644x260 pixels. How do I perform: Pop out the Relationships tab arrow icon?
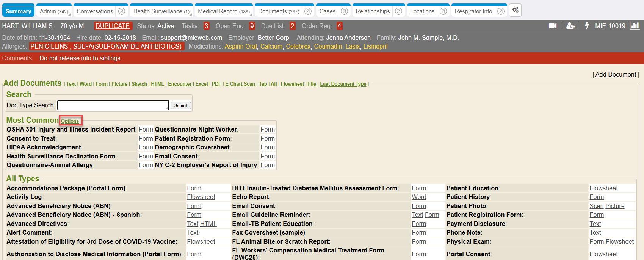pos(398,11)
